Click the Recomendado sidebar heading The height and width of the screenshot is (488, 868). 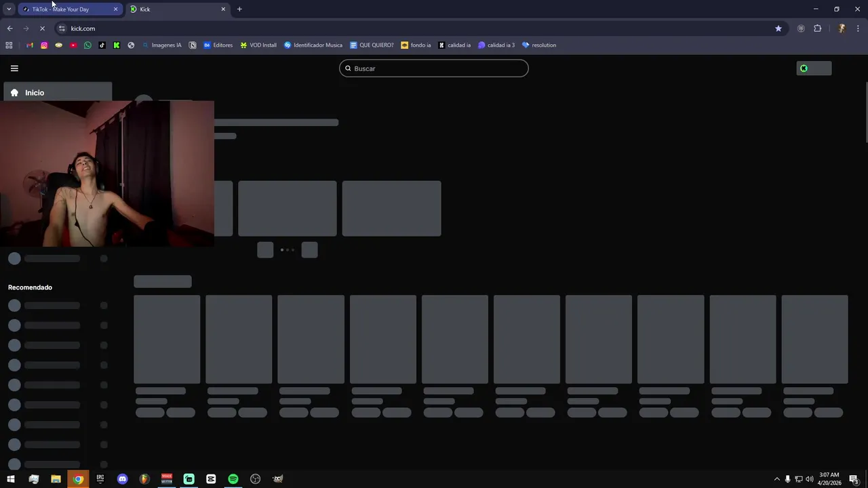click(30, 287)
